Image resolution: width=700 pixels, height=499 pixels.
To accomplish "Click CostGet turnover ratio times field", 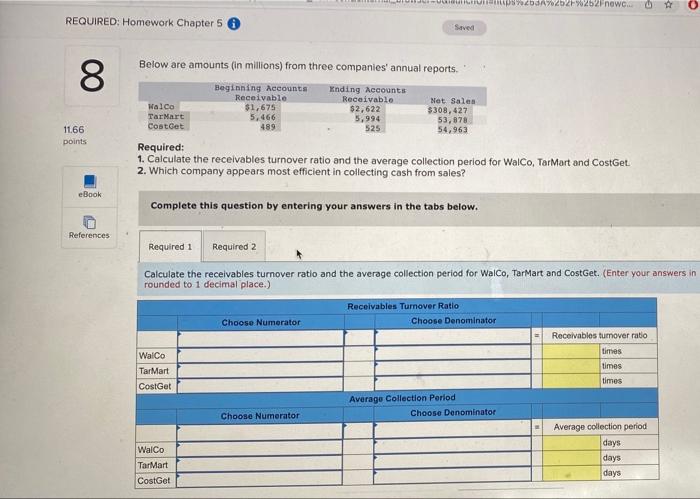I will [x=571, y=381].
